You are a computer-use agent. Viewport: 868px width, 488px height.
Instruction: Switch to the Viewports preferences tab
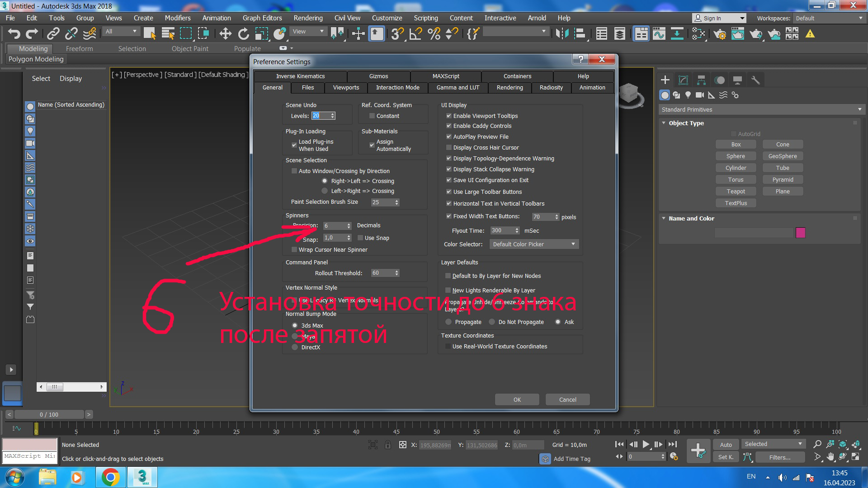coord(346,88)
